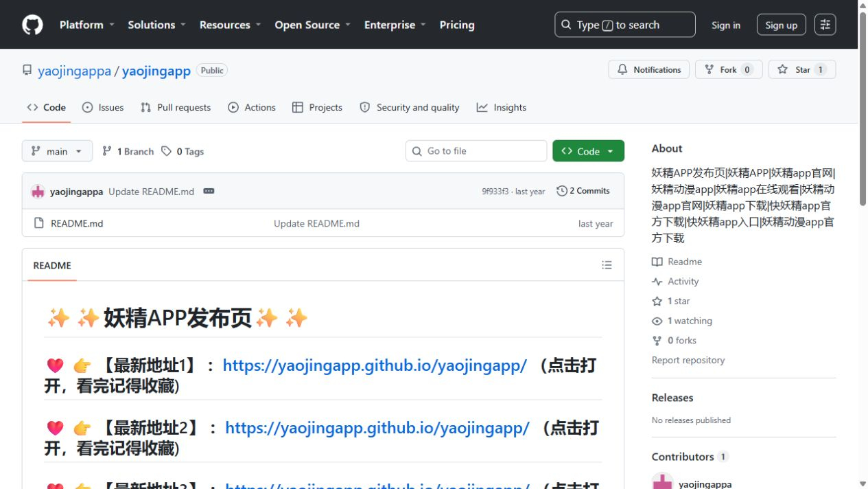Expand the Solutions menu
This screenshot has width=868, height=489.
click(156, 25)
